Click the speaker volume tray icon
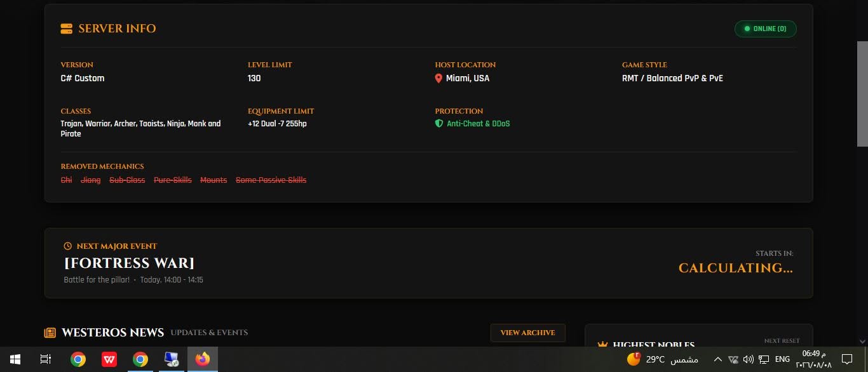 point(748,359)
